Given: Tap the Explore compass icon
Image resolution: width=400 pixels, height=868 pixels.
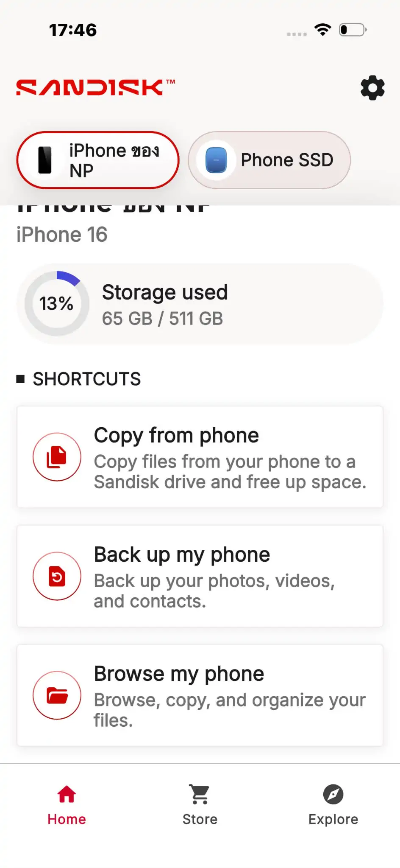Looking at the screenshot, I should [333, 794].
